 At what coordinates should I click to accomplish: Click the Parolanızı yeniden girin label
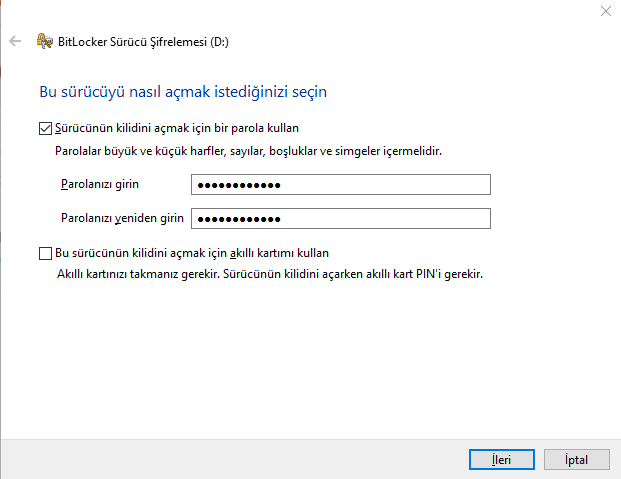(122, 218)
